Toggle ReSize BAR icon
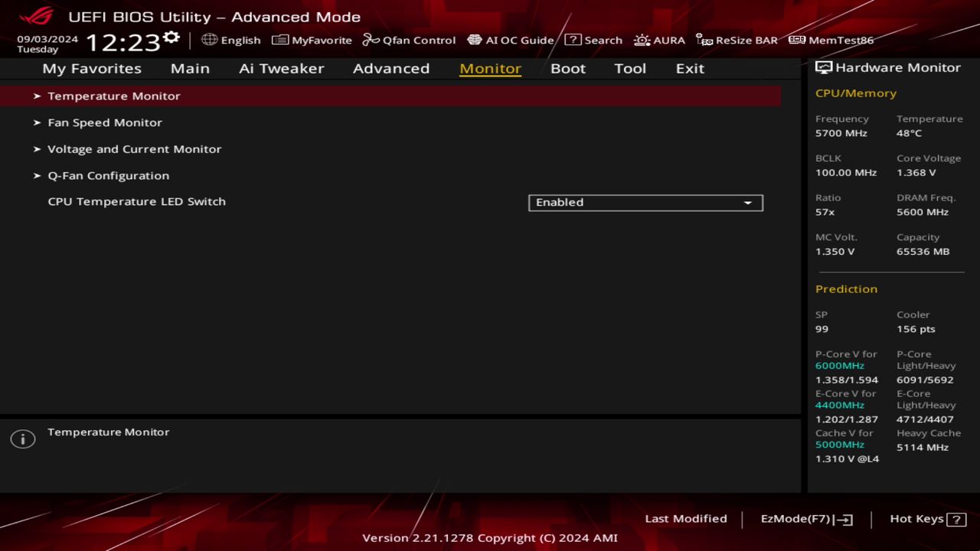Viewport: 980px width, 551px height. [704, 40]
